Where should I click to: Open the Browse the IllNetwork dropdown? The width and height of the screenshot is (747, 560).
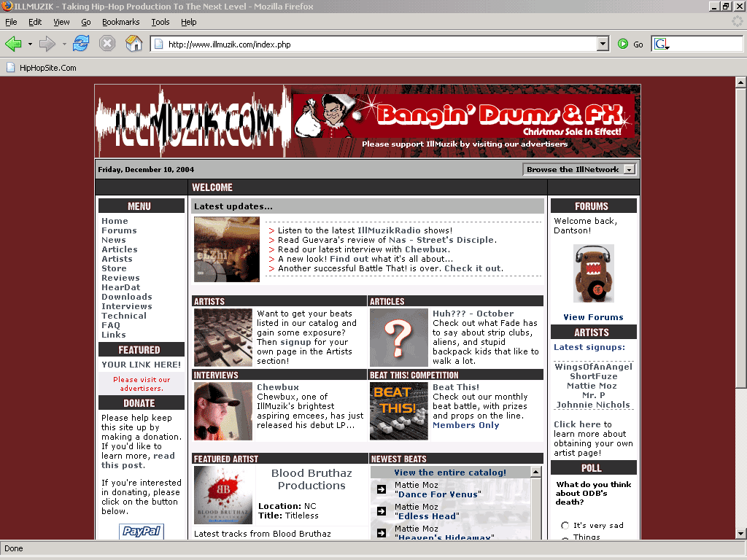click(579, 169)
